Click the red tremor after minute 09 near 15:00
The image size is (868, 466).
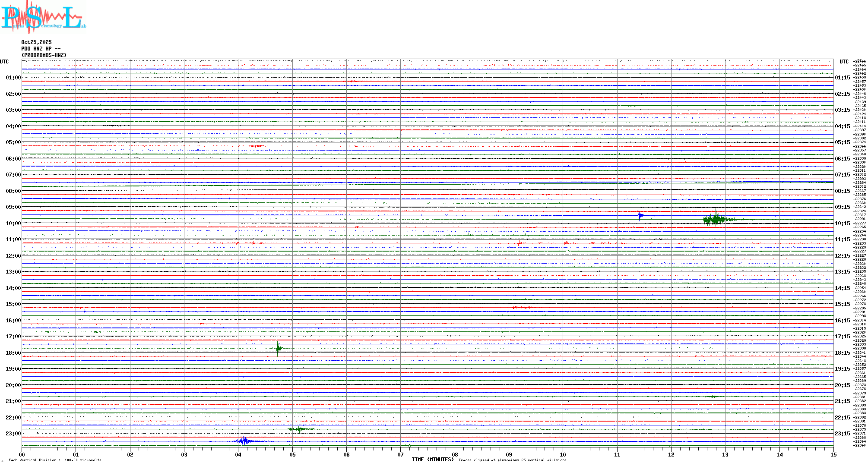522,308
